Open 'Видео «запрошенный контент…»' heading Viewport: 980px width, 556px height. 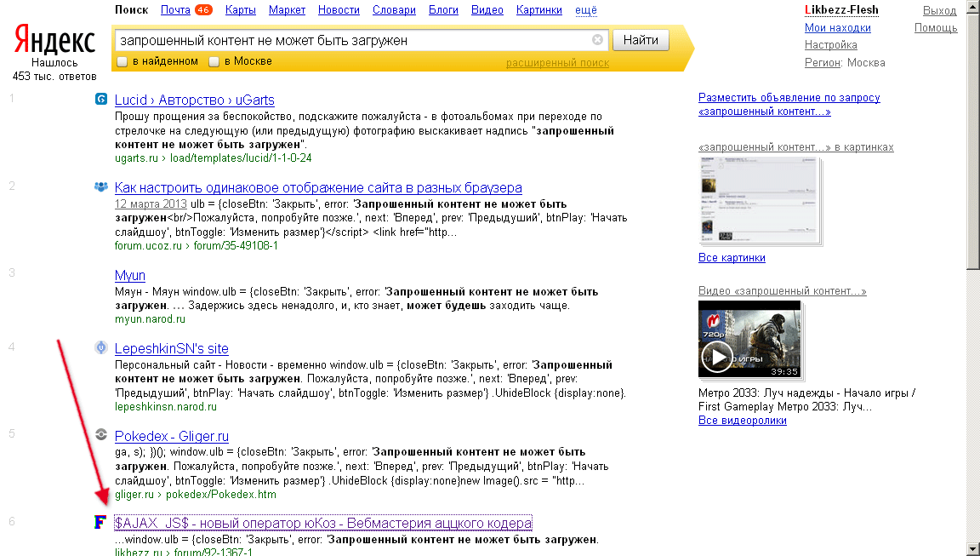pos(782,291)
